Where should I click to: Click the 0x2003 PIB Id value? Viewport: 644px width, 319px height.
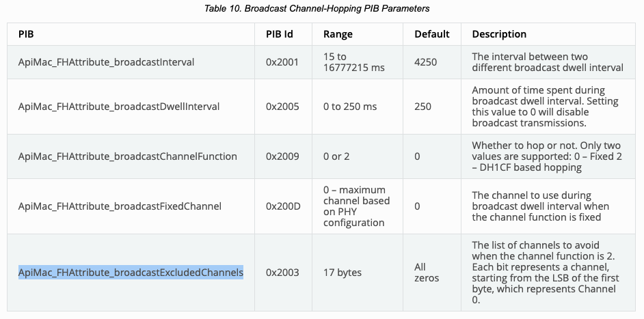282,273
